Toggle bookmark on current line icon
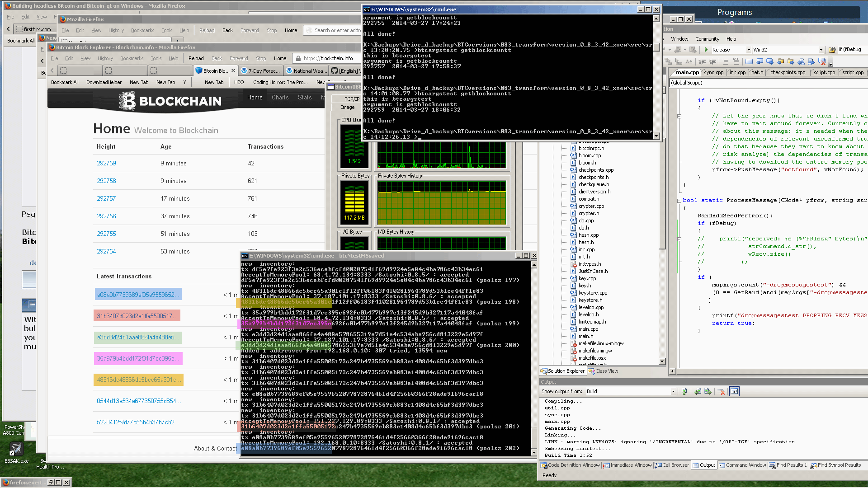The image size is (868, 488). pyautogui.click(x=749, y=61)
